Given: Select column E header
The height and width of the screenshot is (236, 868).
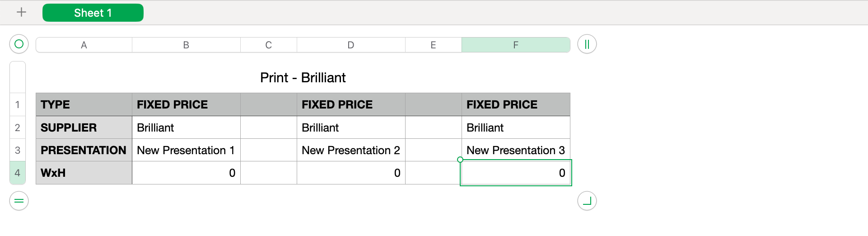Looking at the screenshot, I should 433,45.
